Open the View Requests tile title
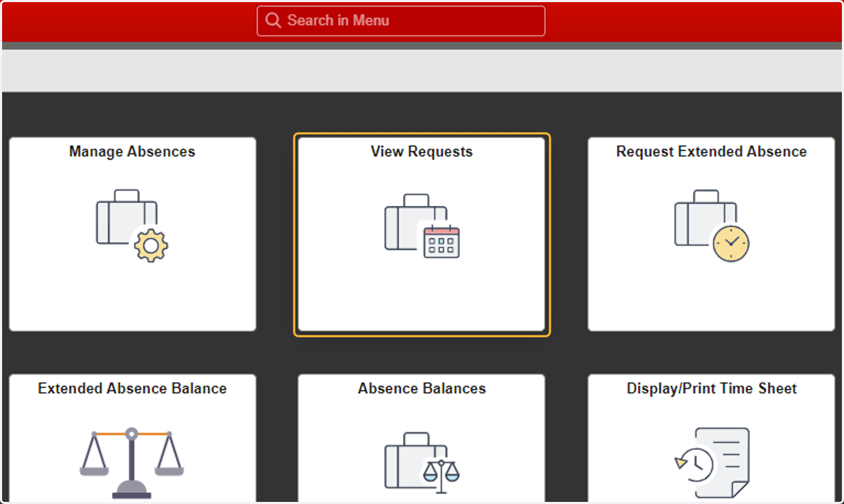844x504 pixels. coord(422,152)
